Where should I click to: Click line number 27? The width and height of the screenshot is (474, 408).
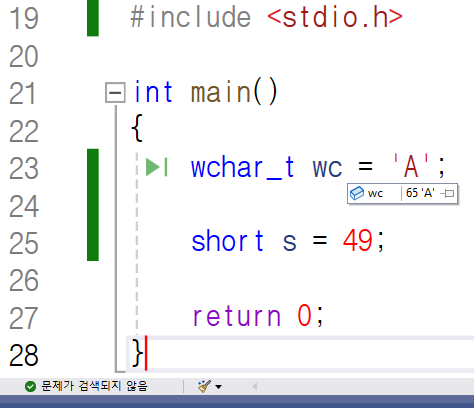(24, 318)
